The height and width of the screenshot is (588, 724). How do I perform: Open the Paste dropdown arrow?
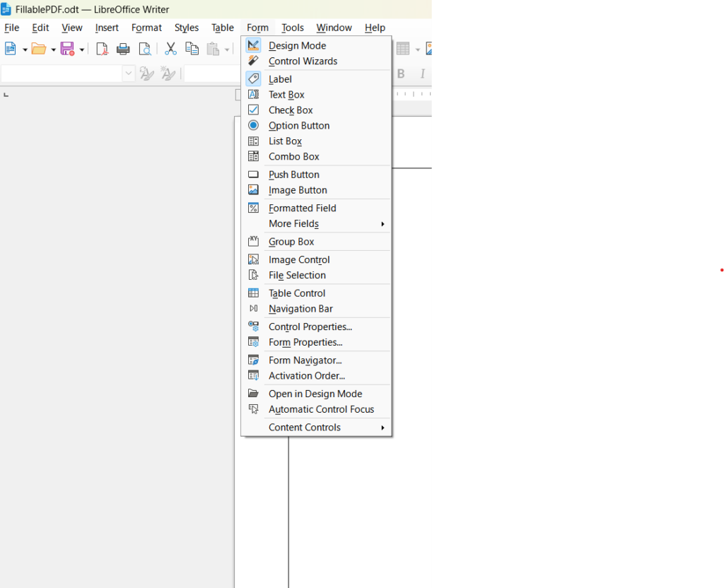[227, 49]
